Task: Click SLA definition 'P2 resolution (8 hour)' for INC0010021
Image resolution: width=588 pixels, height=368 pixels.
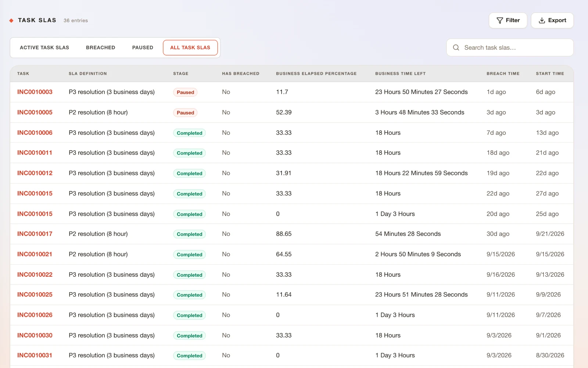Action: [x=98, y=254]
